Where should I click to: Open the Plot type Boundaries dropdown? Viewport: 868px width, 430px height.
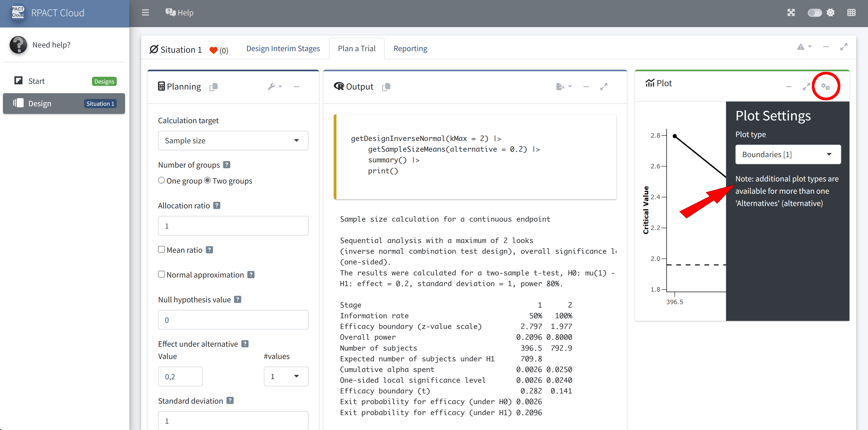(788, 155)
